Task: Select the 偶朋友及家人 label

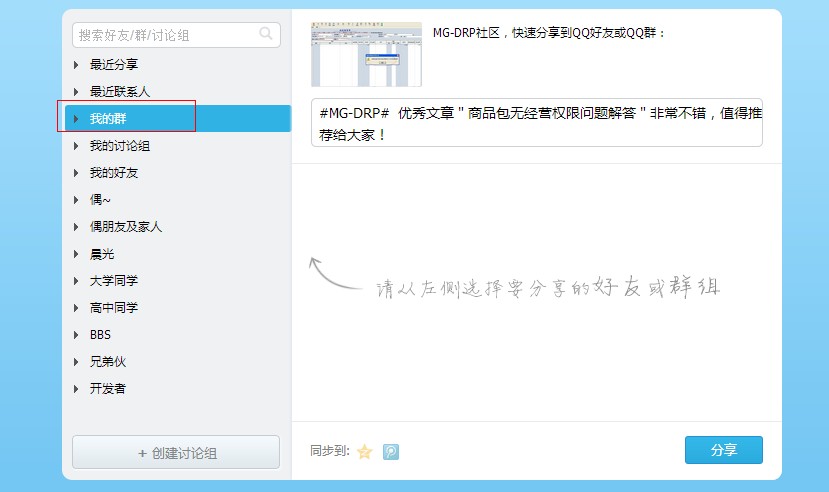Action: [126, 227]
